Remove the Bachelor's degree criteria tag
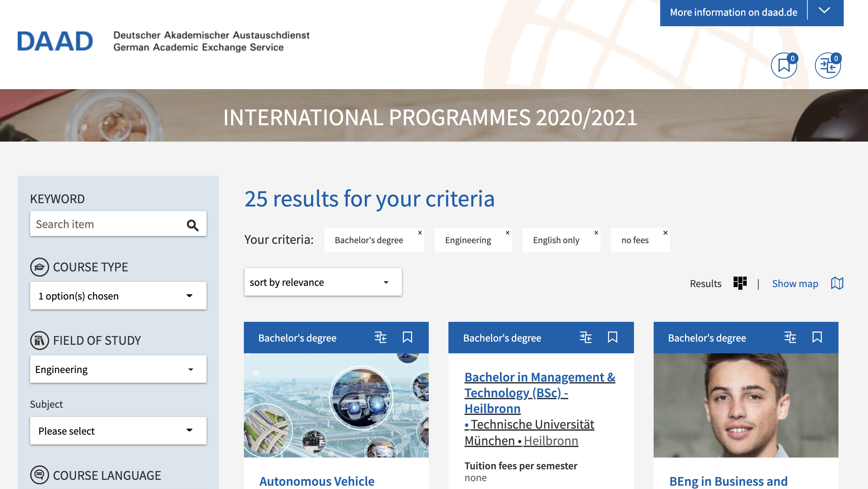Screen dimensions: 868x489 click(420, 233)
